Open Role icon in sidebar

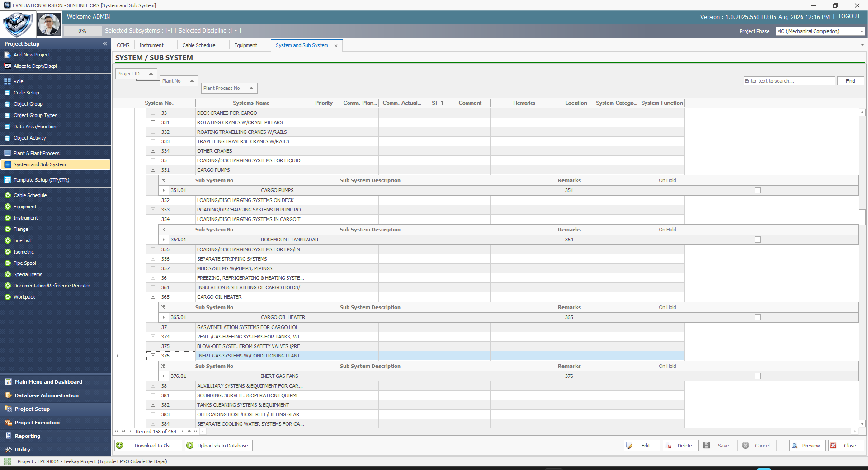8,81
